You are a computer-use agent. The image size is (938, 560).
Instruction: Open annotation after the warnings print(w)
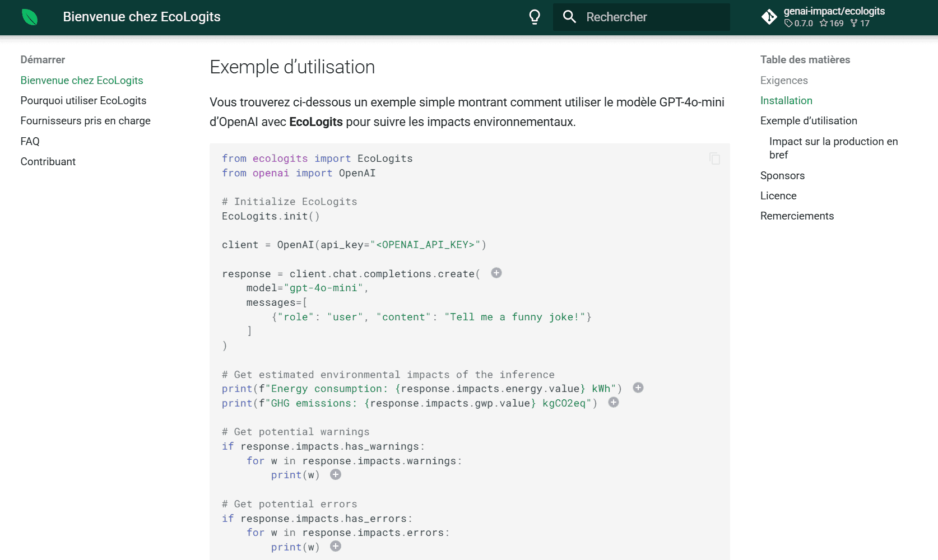(x=336, y=475)
